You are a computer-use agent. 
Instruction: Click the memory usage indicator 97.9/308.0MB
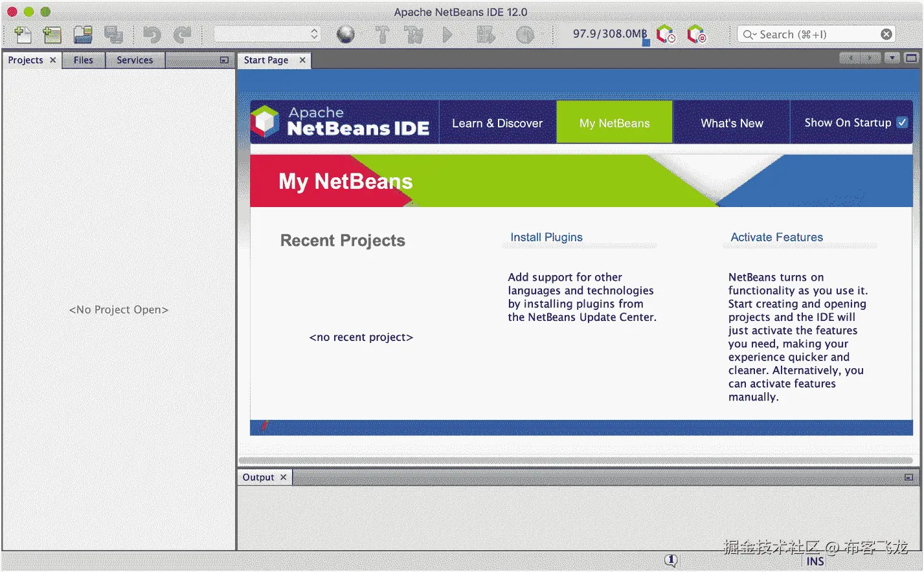[x=609, y=34]
